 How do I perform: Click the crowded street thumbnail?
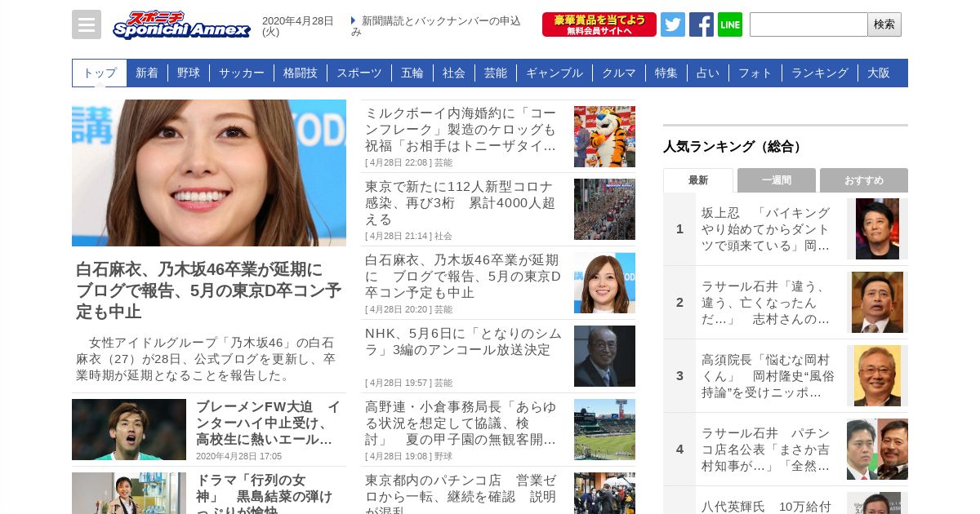604,210
